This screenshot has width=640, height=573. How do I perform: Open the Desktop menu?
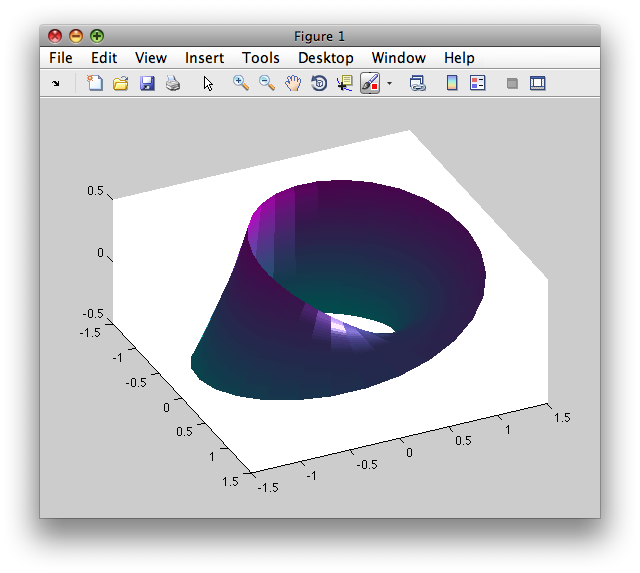coord(326,58)
